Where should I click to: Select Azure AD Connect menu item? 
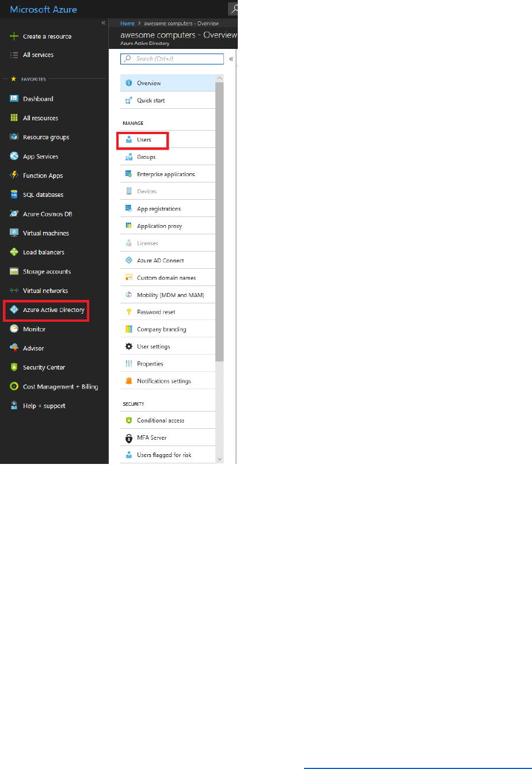[168, 260]
